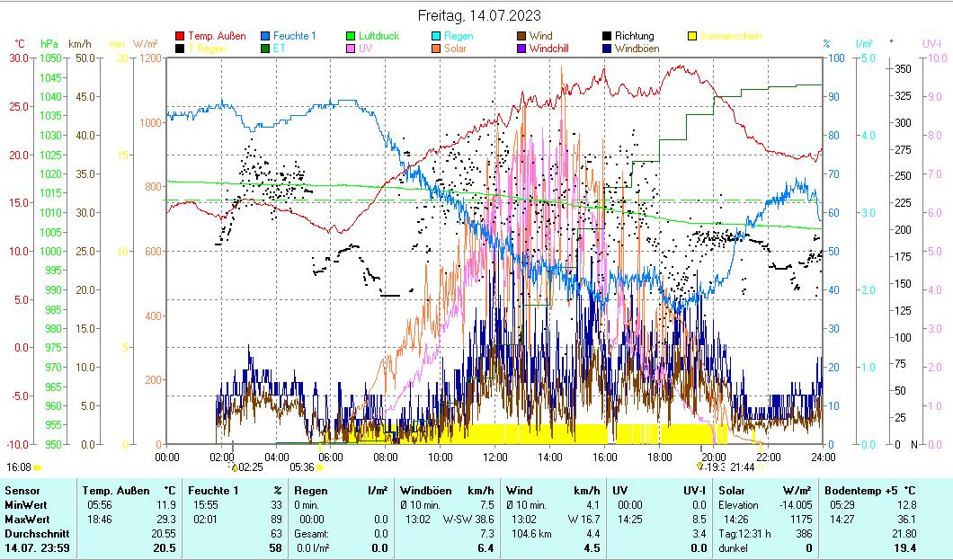The height and width of the screenshot is (560, 953).
Task: Click the UV table column header
Action: click(620, 491)
